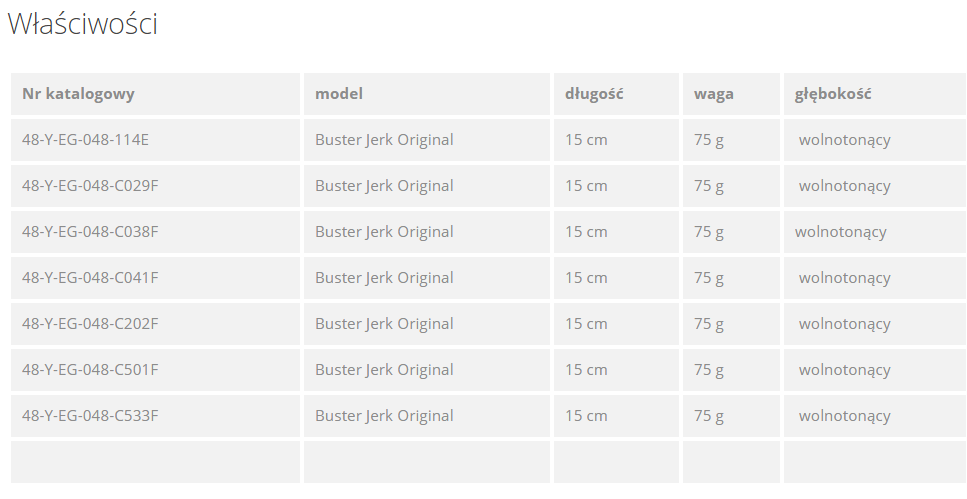Image resolution: width=967 pixels, height=499 pixels.
Task: Click Buster Jerk Original in 114E row
Action: [x=384, y=140]
